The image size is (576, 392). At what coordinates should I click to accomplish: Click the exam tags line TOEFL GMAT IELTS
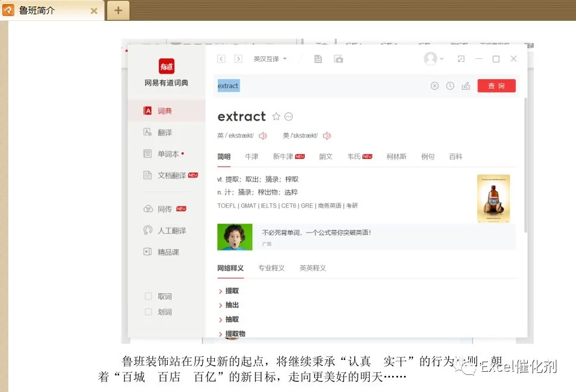(287, 206)
